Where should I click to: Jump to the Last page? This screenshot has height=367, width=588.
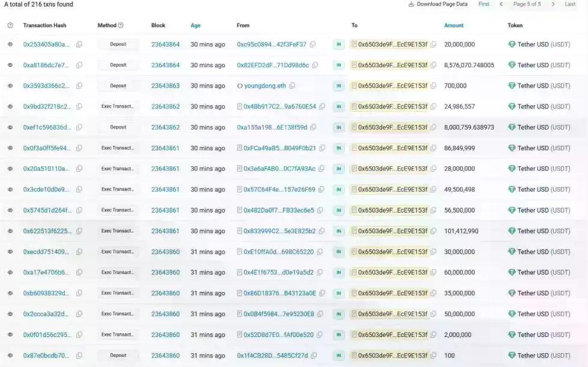pyautogui.click(x=570, y=4)
